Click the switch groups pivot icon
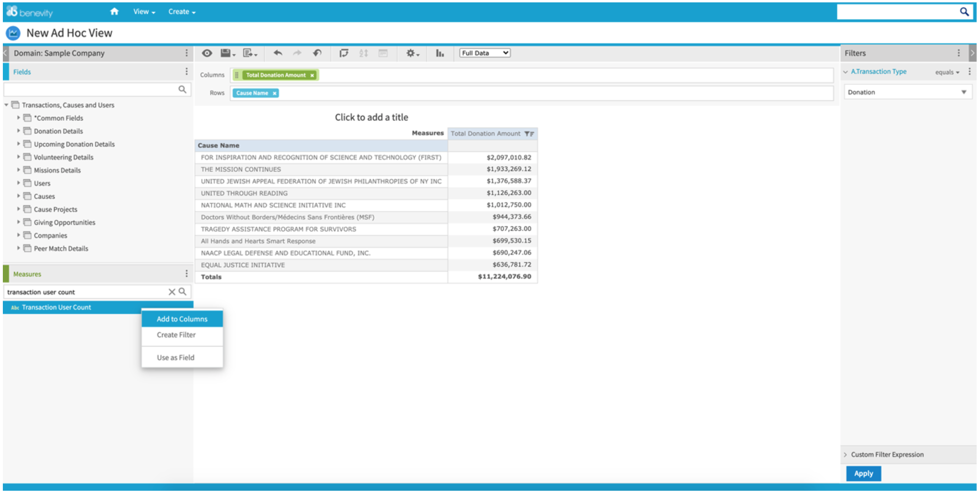 pos(344,53)
